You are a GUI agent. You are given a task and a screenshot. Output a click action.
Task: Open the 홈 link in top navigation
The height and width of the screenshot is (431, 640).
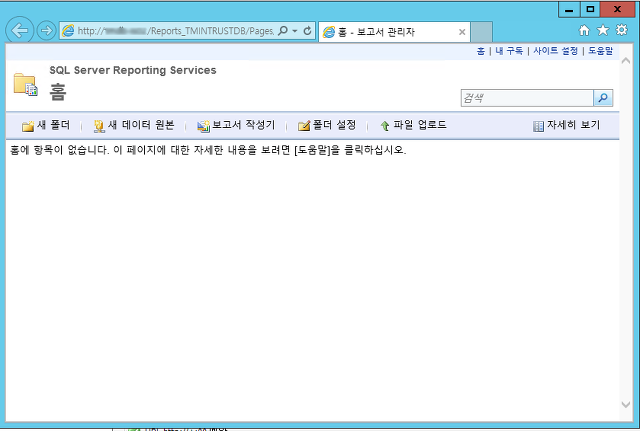tap(481, 51)
